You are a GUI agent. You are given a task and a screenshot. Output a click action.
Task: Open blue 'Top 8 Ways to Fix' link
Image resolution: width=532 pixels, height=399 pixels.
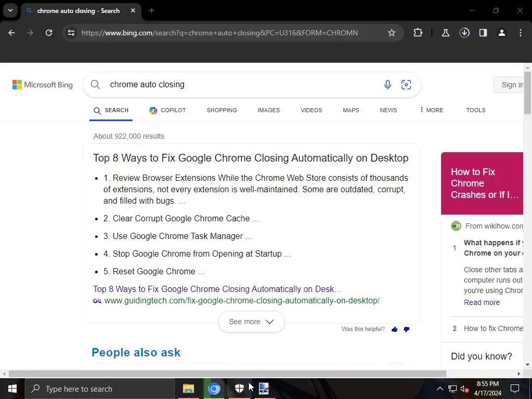(x=217, y=289)
